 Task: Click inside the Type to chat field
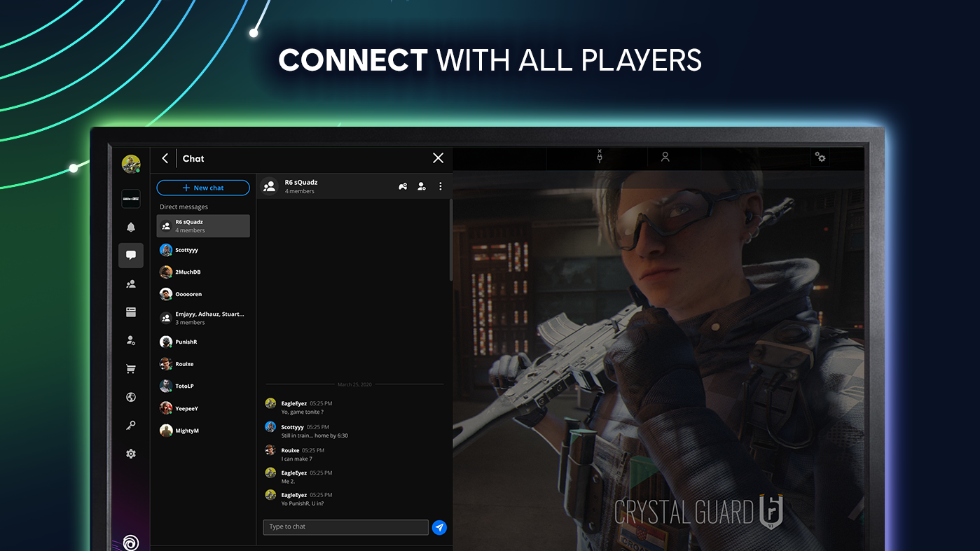pos(345,526)
